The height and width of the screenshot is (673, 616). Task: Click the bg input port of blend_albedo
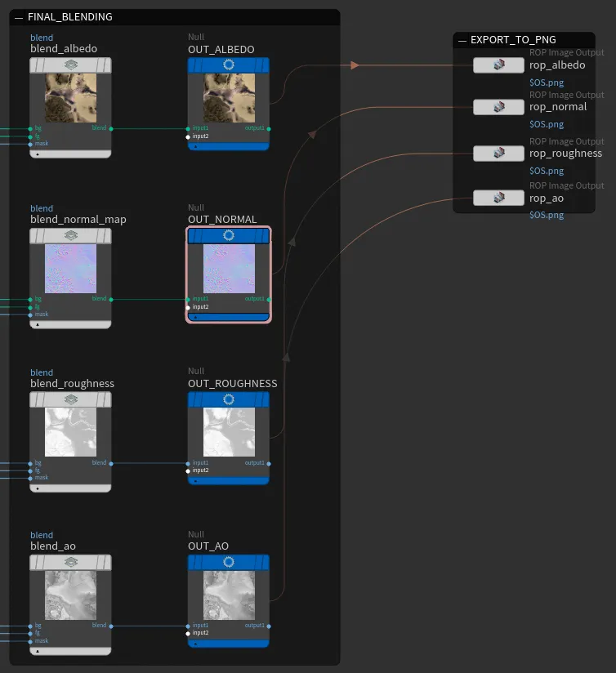coord(30,129)
